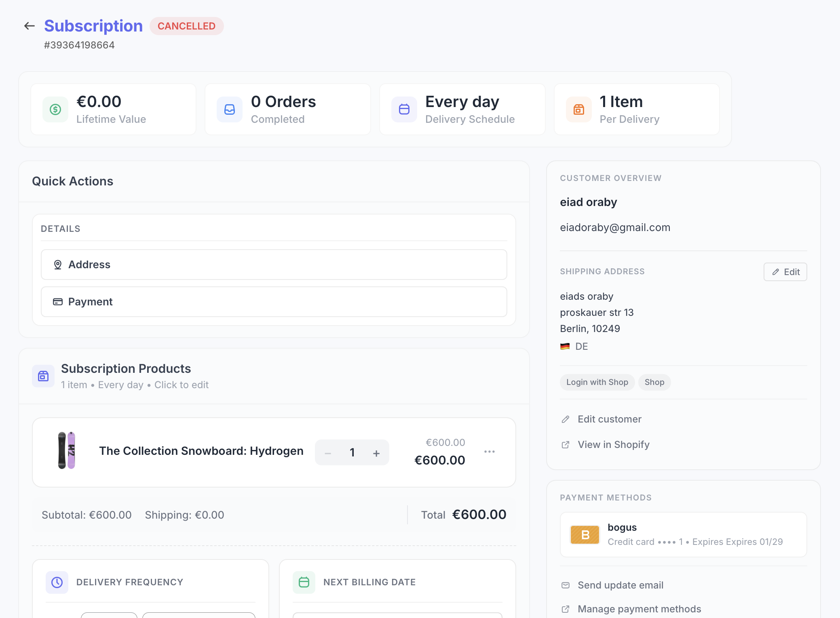
Task: Click the quantity value 1 field
Action: [x=352, y=453]
